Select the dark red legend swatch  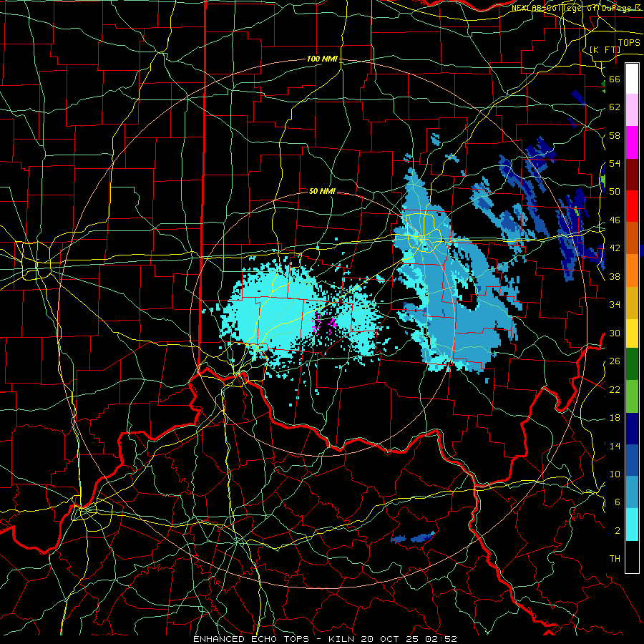(x=632, y=174)
